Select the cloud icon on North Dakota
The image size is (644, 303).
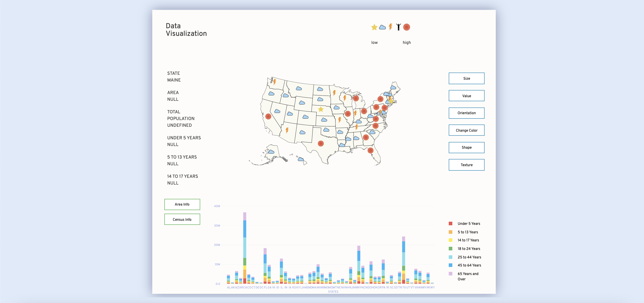pyautogui.click(x=320, y=89)
